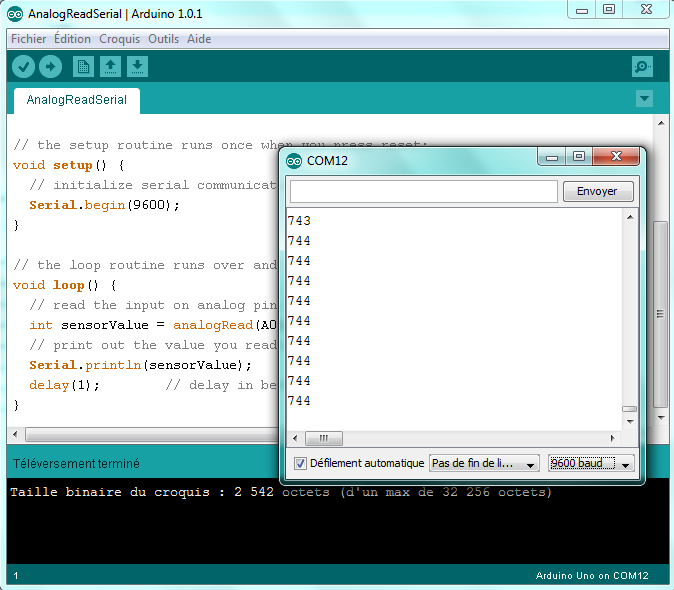Open the Aide menu

pyautogui.click(x=199, y=39)
